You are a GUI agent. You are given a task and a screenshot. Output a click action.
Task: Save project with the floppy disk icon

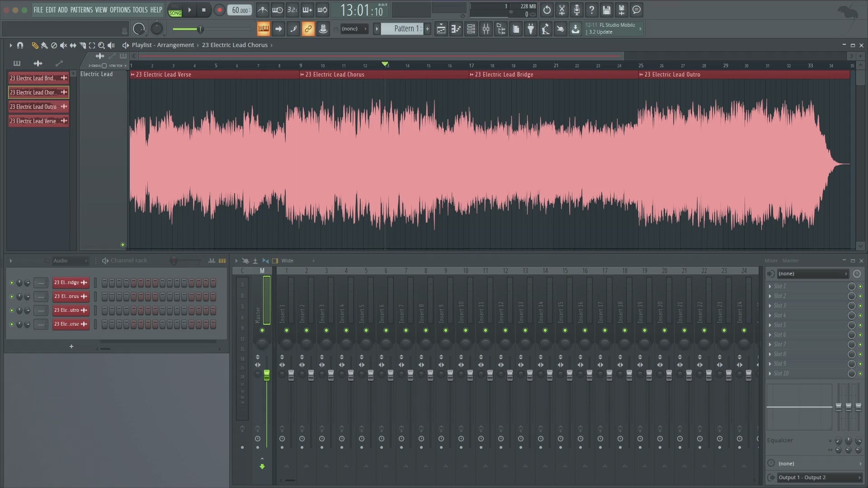[x=607, y=10]
